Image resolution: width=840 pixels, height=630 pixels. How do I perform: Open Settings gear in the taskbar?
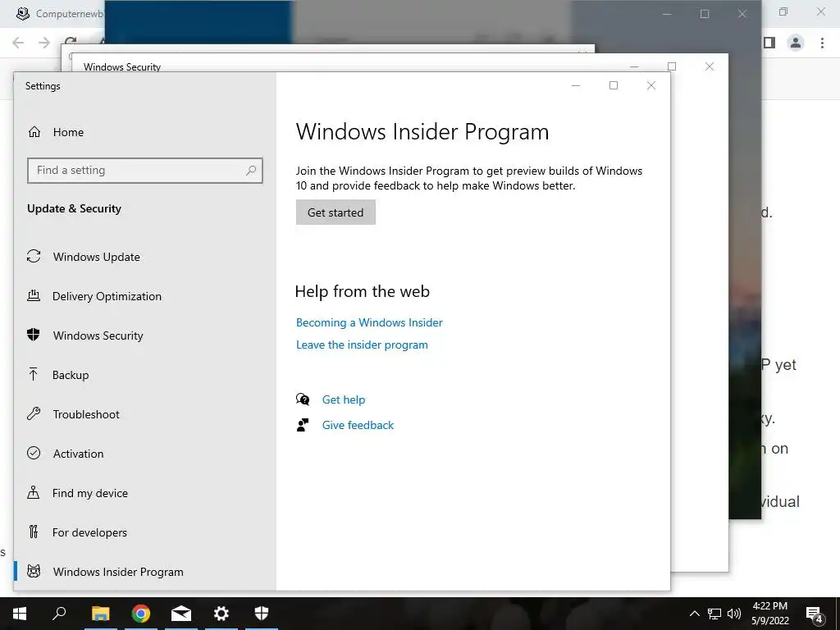[221, 614]
